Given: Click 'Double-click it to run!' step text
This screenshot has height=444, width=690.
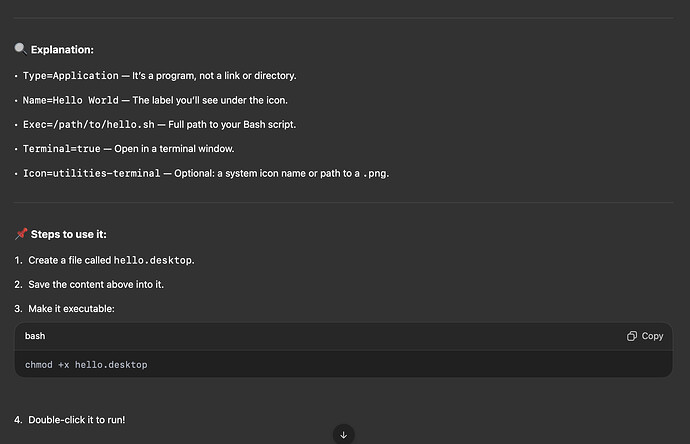Looking at the screenshot, I should coord(77,420).
